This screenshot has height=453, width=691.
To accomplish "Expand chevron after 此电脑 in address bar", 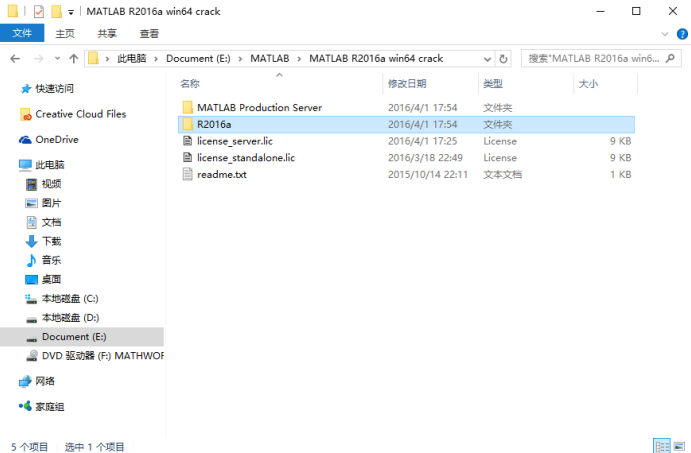I will point(156,59).
